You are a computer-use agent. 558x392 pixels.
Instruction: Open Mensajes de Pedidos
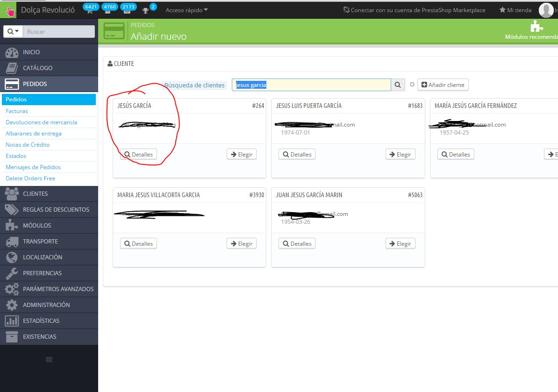pos(33,167)
